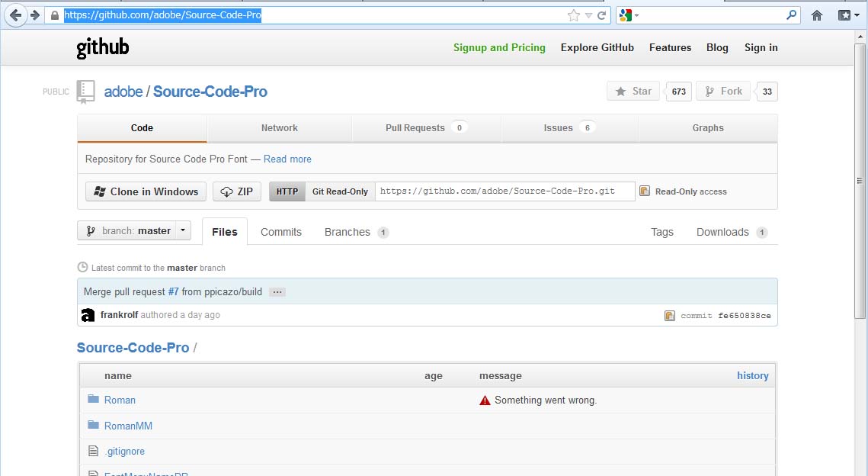The width and height of the screenshot is (868, 476).
Task: Fork the repository
Action: click(x=723, y=91)
